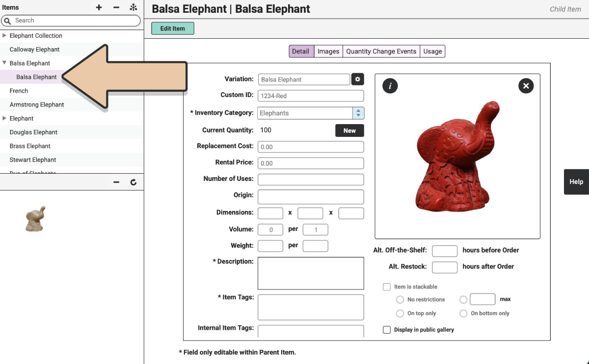The height and width of the screenshot is (364, 589).
Task: Click the Description text area
Action: [311, 273]
